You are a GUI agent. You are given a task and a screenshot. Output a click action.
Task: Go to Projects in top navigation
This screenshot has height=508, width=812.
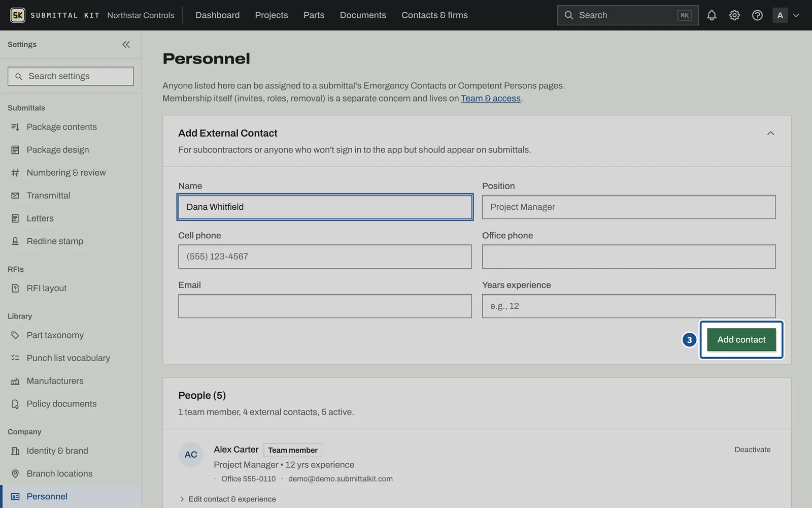point(272,15)
